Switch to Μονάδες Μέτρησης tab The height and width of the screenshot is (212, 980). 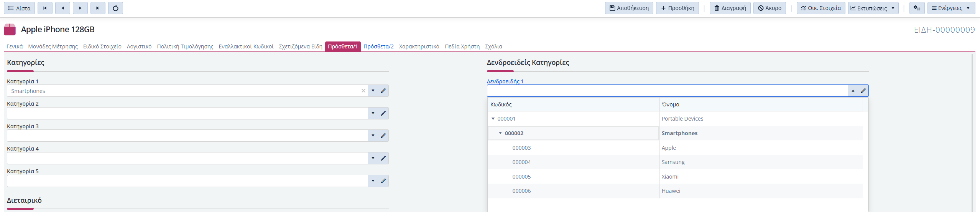coord(53,46)
